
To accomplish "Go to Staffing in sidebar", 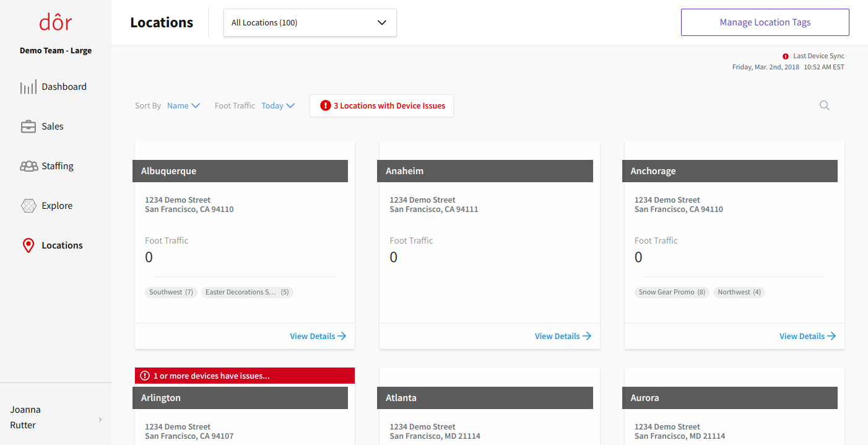I will (58, 166).
